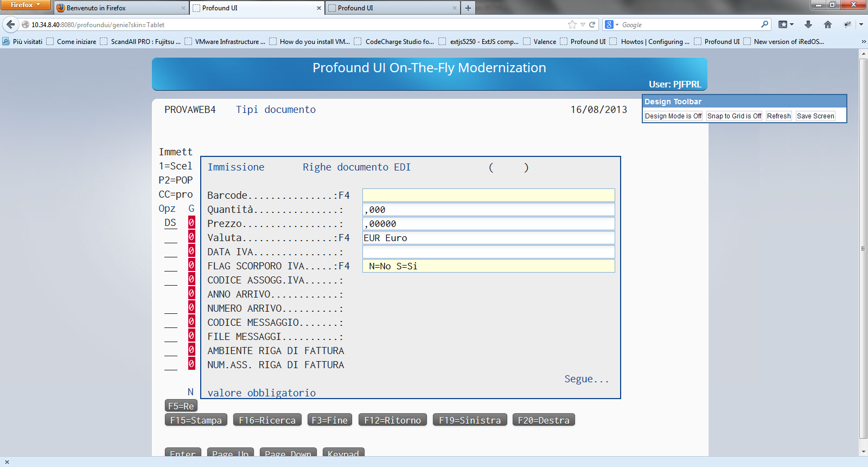Viewport: 868px width, 467px height.
Task: Go to the Firefox home page icon
Action: pyautogui.click(x=827, y=24)
